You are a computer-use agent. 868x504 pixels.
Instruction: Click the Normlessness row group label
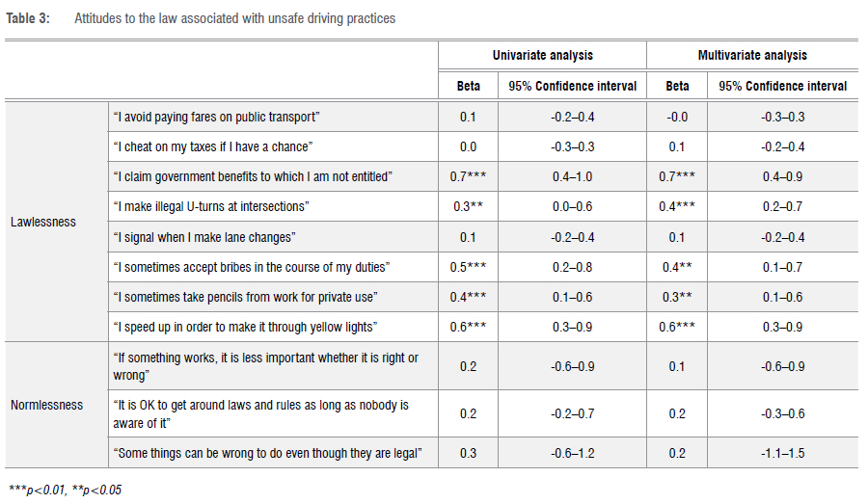point(47,405)
